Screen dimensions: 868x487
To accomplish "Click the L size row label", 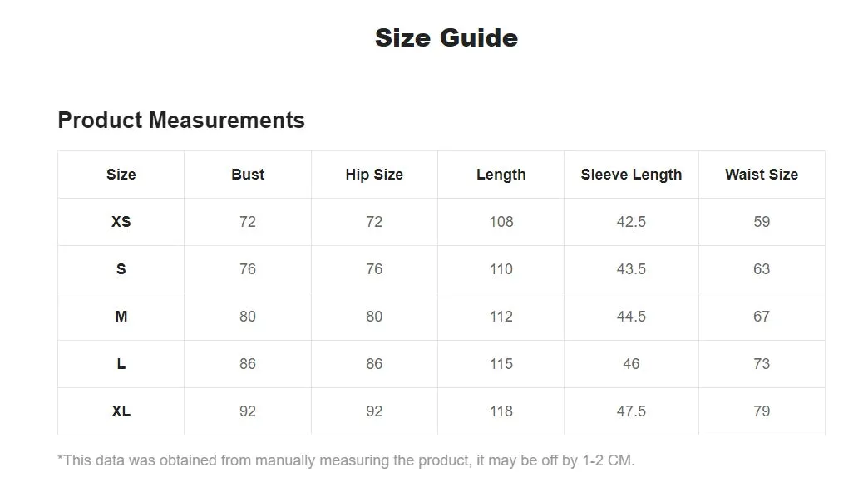I will pyautogui.click(x=121, y=364).
